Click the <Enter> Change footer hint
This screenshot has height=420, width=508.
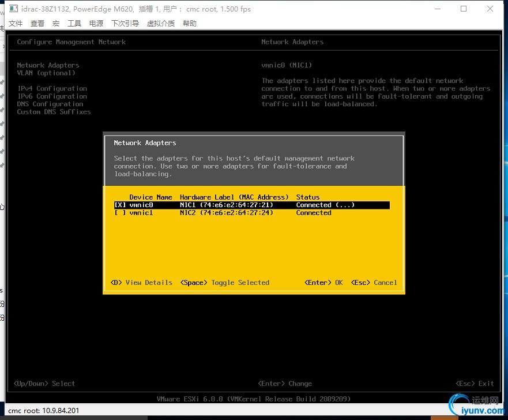point(285,384)
